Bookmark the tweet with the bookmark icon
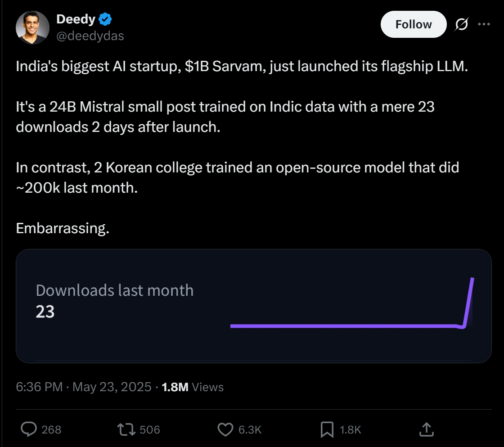This screenshot has width=504, height=447. click(x=327, y=430)
